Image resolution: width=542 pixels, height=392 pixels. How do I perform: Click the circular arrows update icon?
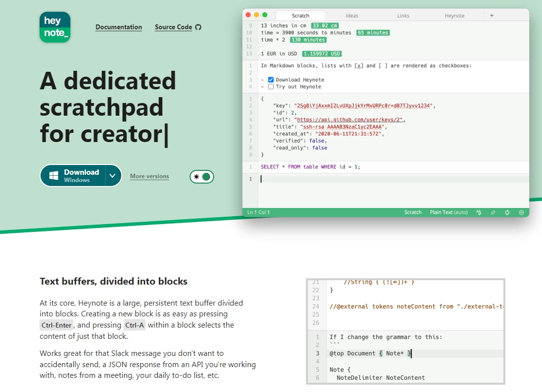507,212
